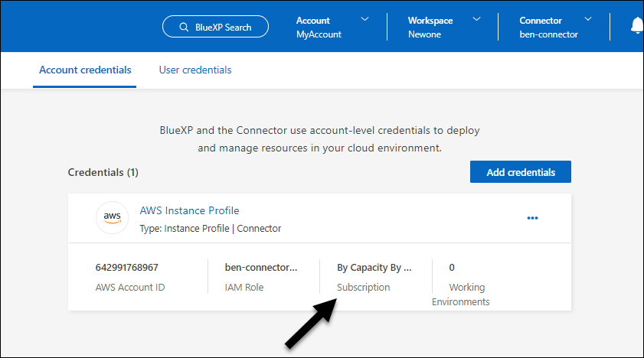Open the three-dot credential actions menu
The height and width of the screenshot is (358, 644).
[533, 218]
